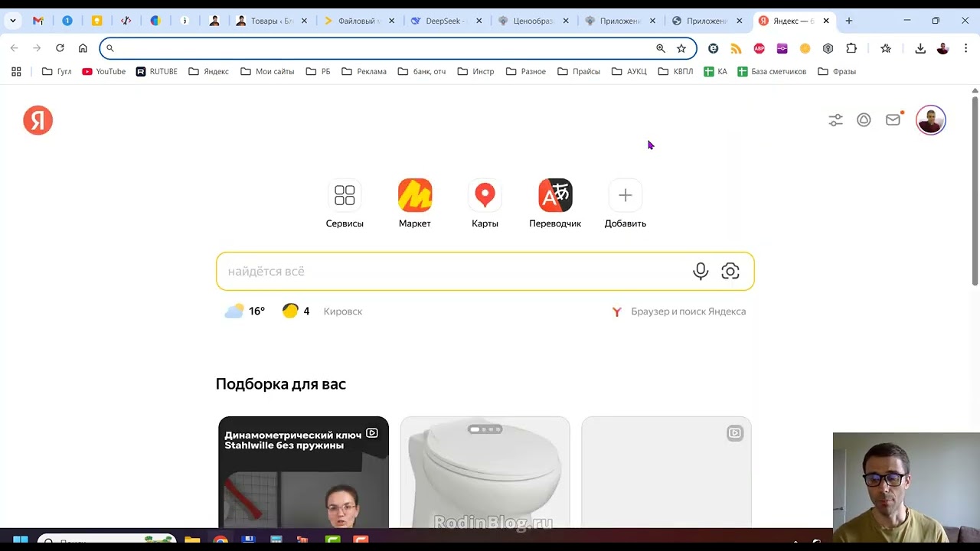Viewport: 980px width, 551px height.
Task: Go back to previous page
Action: point(14,48)
